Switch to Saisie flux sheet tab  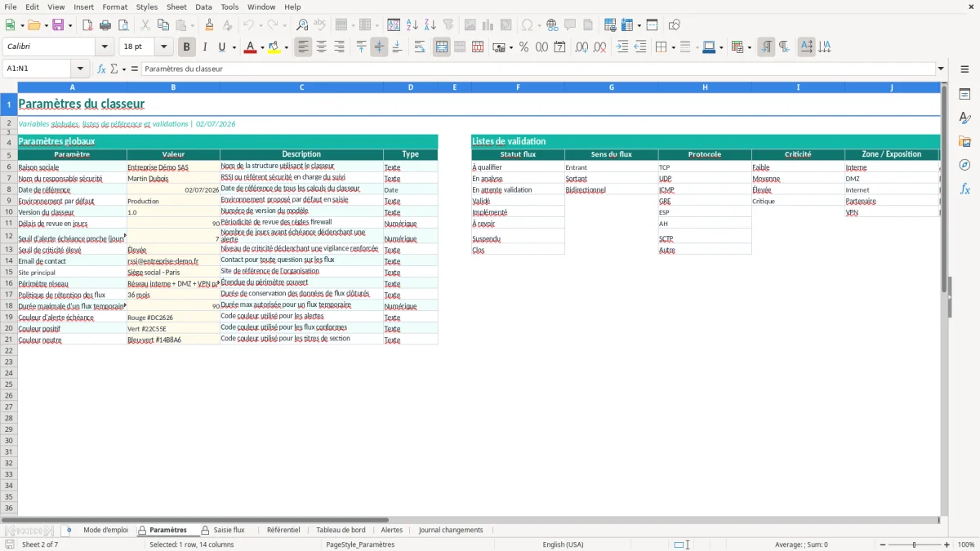pos(229,530)
